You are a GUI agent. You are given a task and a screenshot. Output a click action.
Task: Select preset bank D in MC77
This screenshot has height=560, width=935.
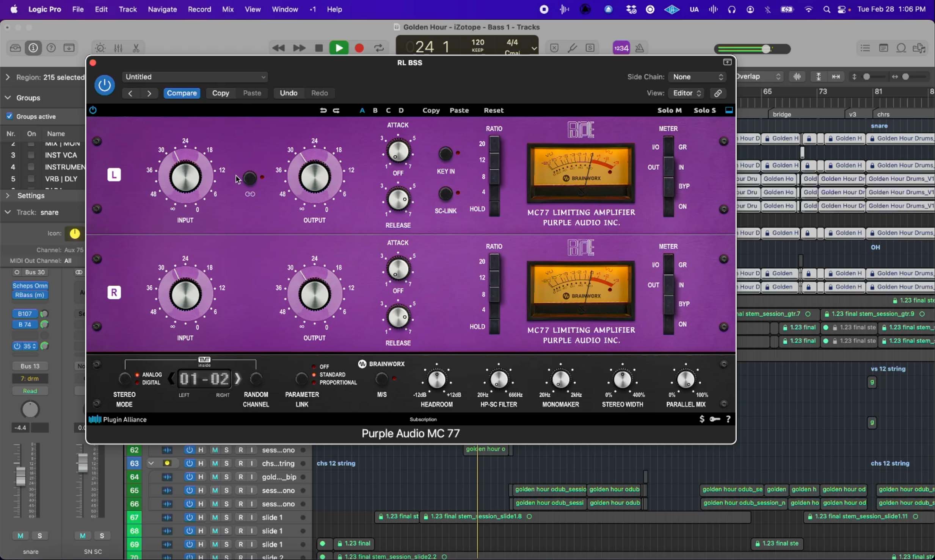[x=401, y=110]
